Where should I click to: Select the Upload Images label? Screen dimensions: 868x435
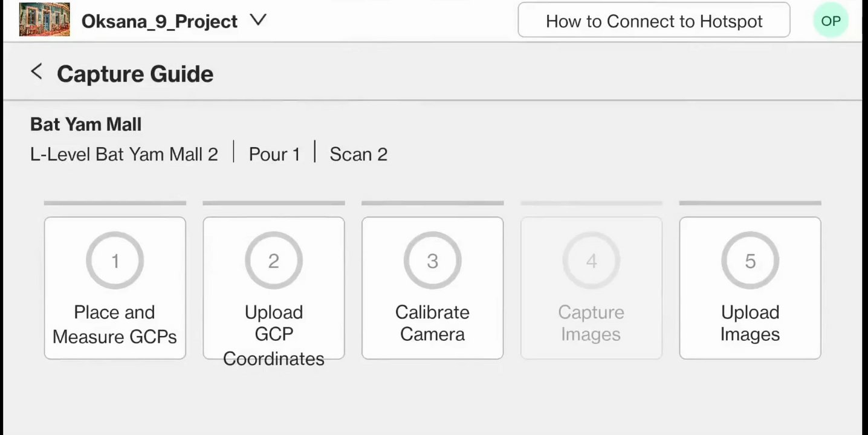[750, 323]
